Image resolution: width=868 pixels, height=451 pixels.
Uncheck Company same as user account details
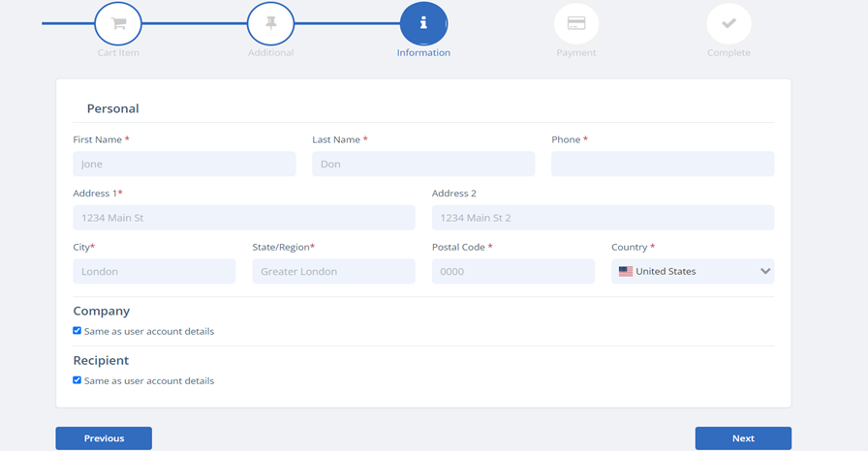click(x=77, y=331)
